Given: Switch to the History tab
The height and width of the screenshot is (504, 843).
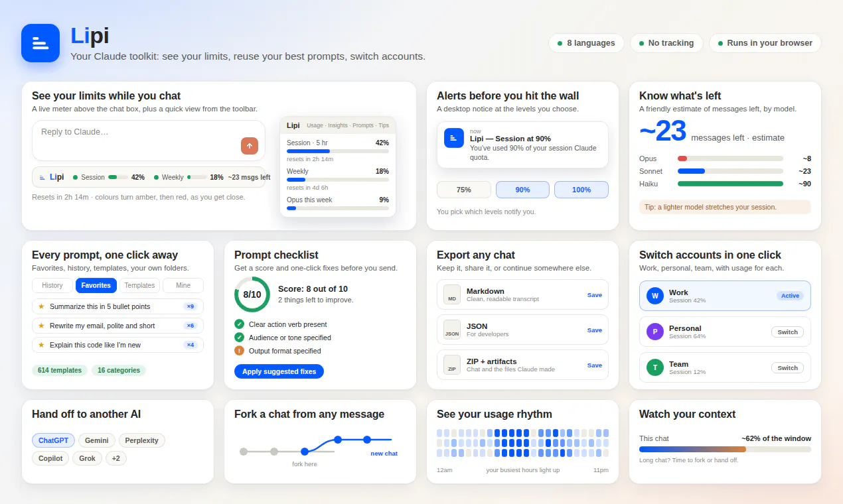Looking at the screenshot, I should (52, 285).
